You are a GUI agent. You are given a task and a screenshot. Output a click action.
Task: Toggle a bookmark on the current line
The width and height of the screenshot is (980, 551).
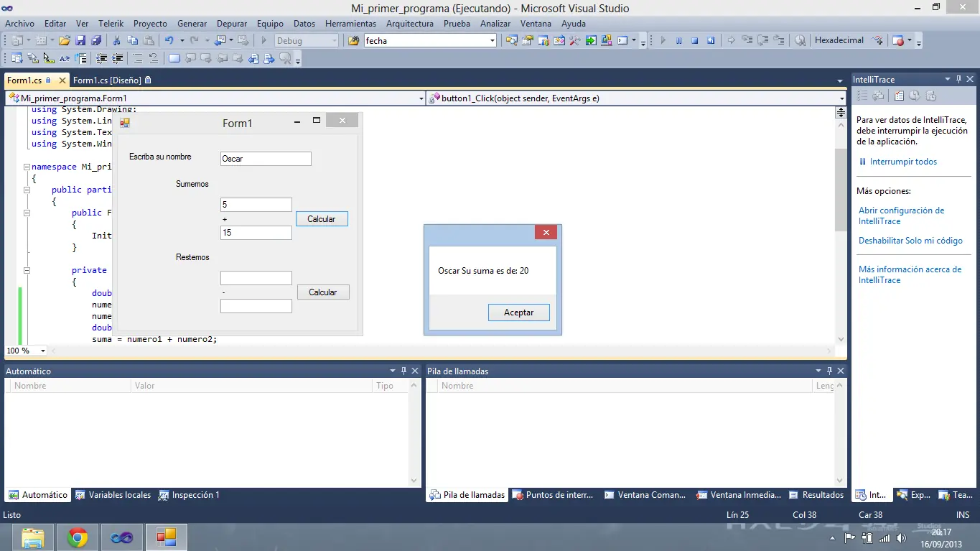coord(174,59)
